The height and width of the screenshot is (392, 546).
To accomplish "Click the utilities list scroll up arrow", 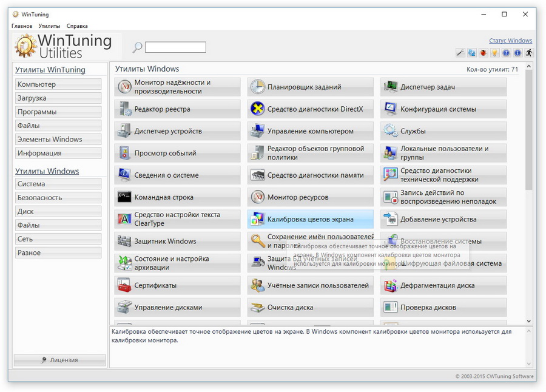I will pos(529,66).
